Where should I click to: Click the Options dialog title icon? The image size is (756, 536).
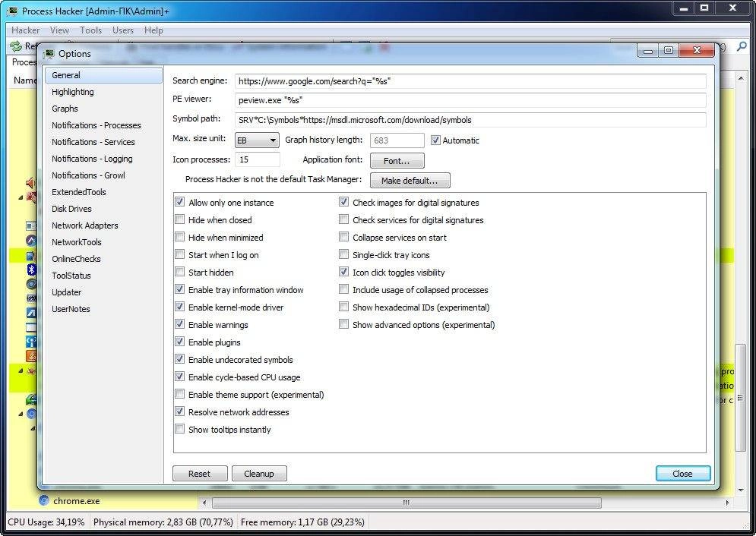pos(49,53)
